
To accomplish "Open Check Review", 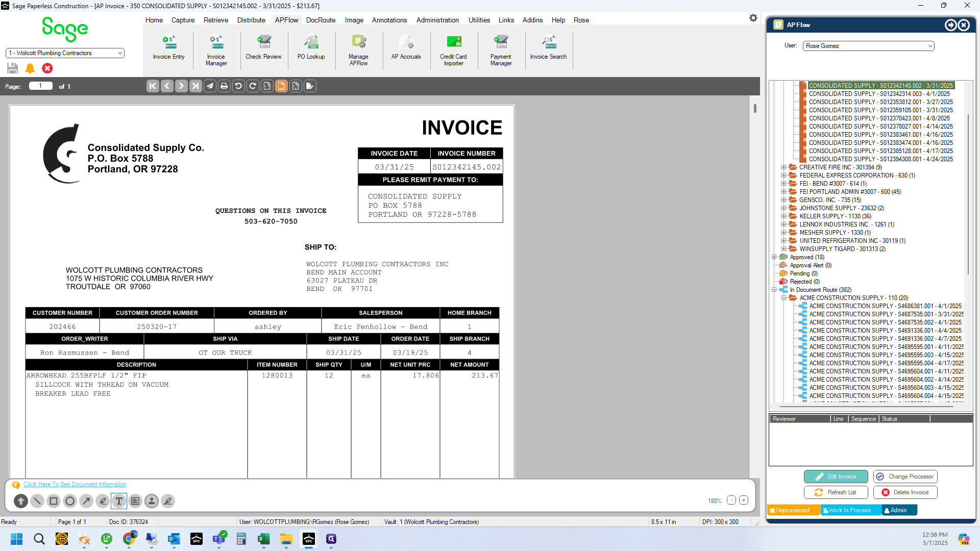I will 263,48.
